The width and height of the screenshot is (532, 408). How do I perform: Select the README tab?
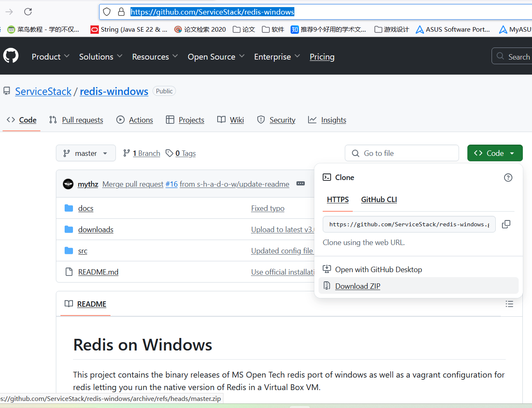click(x=85, y=304)
